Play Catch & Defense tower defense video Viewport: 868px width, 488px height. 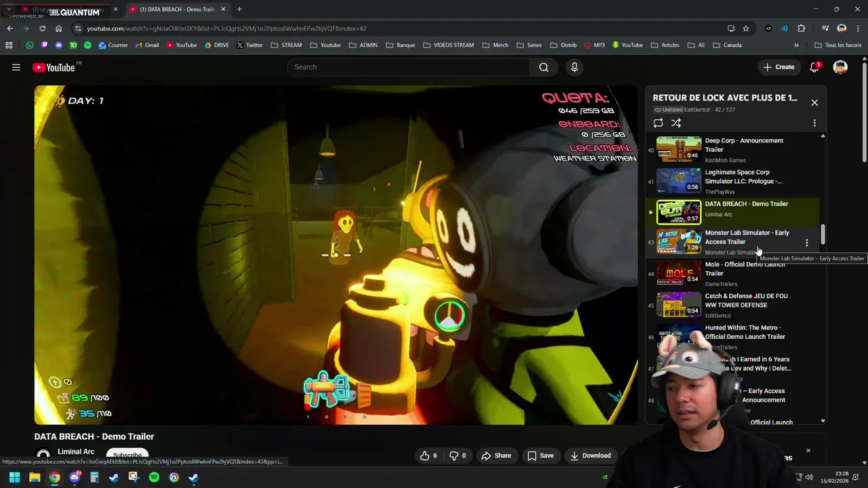(679, 304)
